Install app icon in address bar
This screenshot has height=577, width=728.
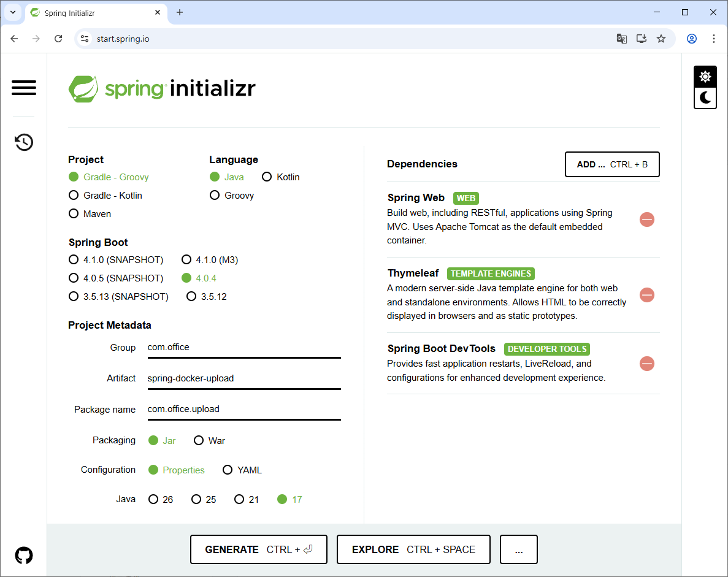coord(641,39)
